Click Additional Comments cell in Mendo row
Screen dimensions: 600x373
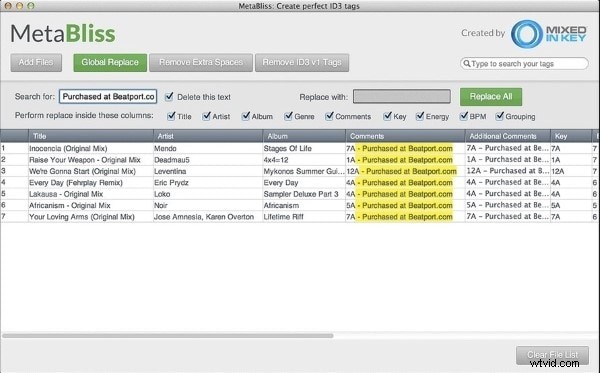tap(507, 148)
